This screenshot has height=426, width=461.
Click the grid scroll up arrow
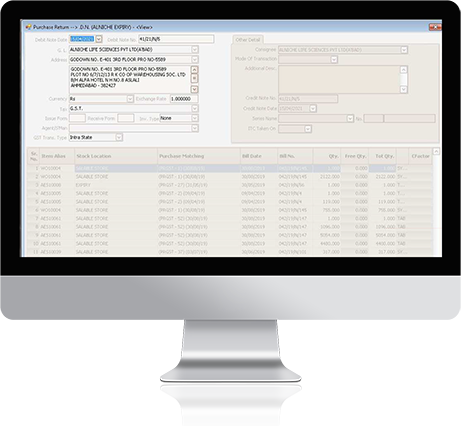pos(436,151)
